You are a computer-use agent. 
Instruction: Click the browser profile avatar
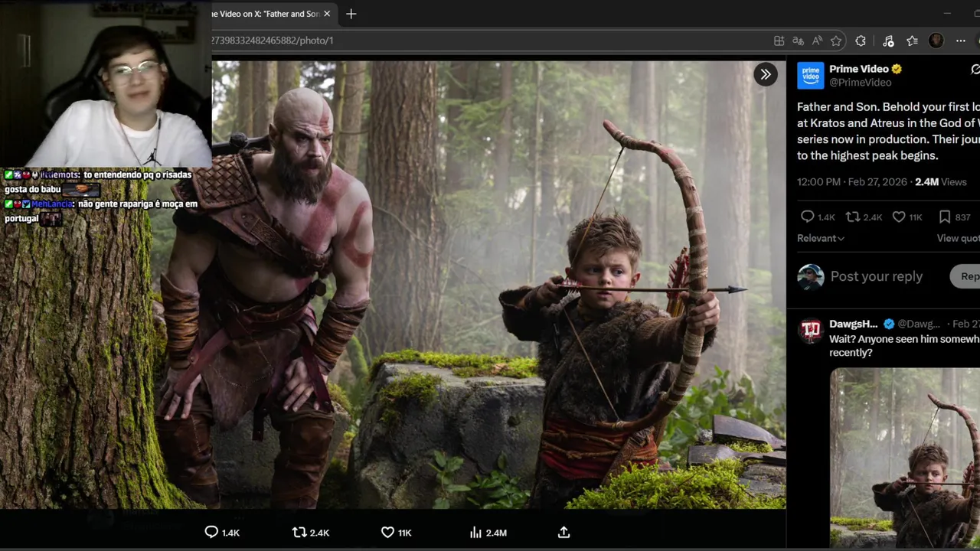[x=936, y=41]
